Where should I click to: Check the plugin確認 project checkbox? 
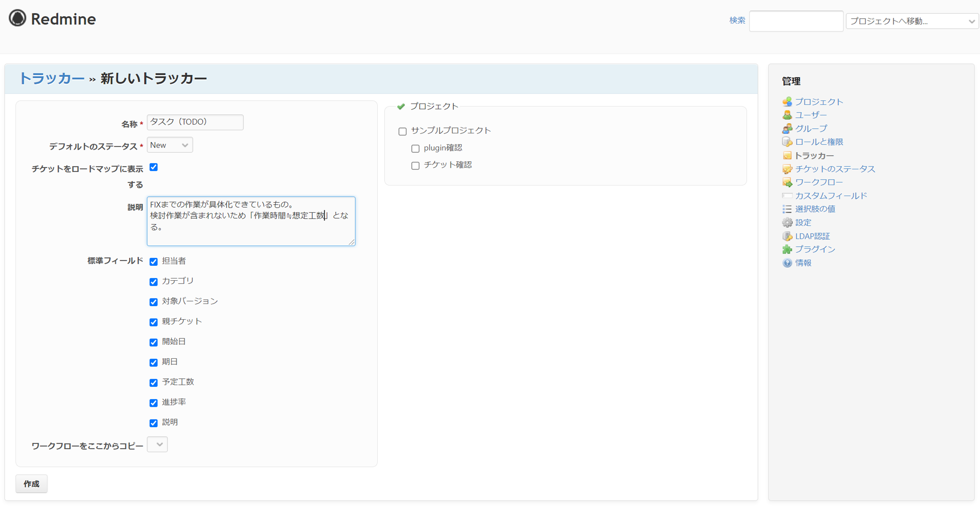(x=415, y=149)
